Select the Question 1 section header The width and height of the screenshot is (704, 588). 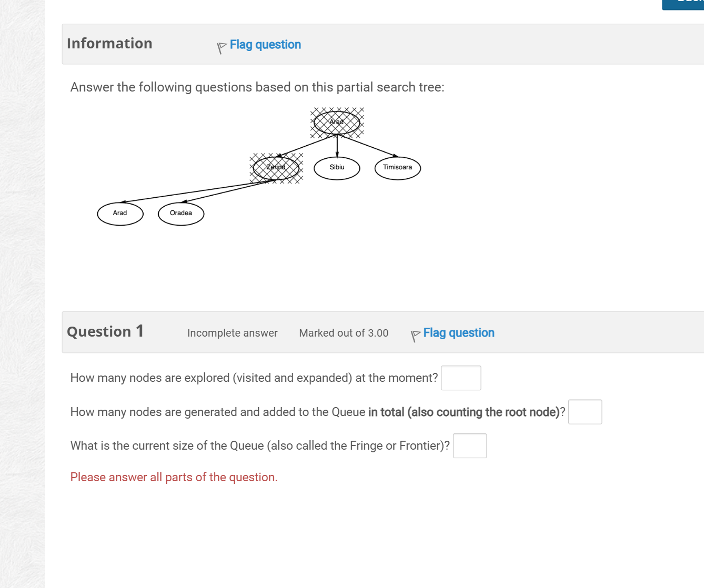105,331
